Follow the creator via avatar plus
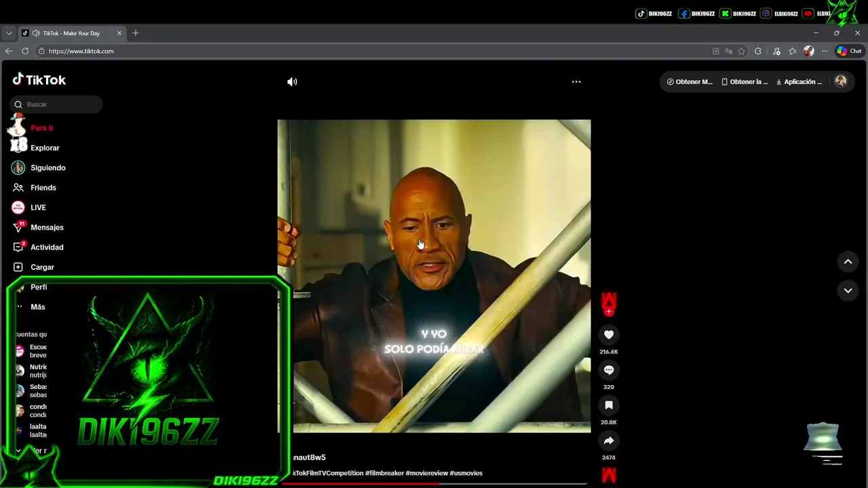Viewport: 868px width, 488px height. tap(609, 312)
